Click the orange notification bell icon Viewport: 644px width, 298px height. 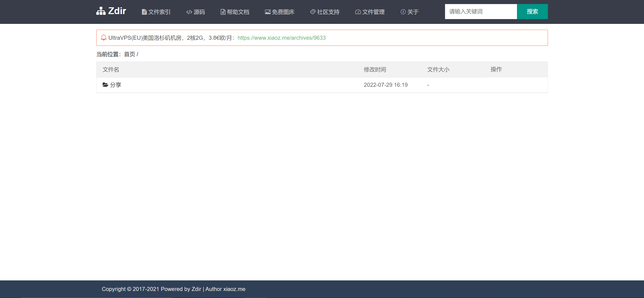[x=104, y=38]
